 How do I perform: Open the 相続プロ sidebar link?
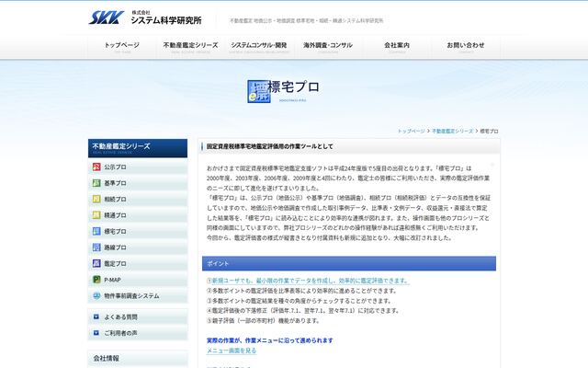138,199
